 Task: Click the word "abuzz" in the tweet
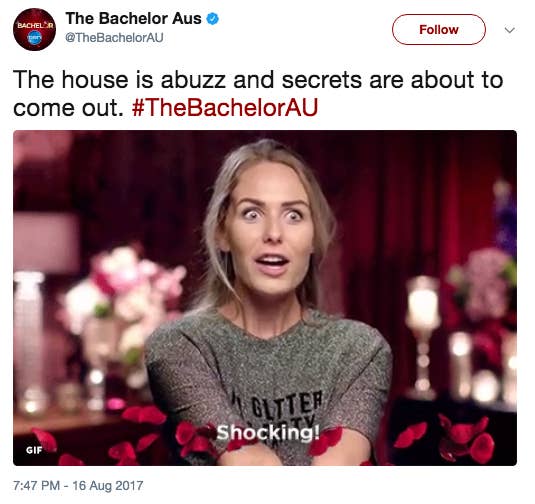tap(193, 80)
